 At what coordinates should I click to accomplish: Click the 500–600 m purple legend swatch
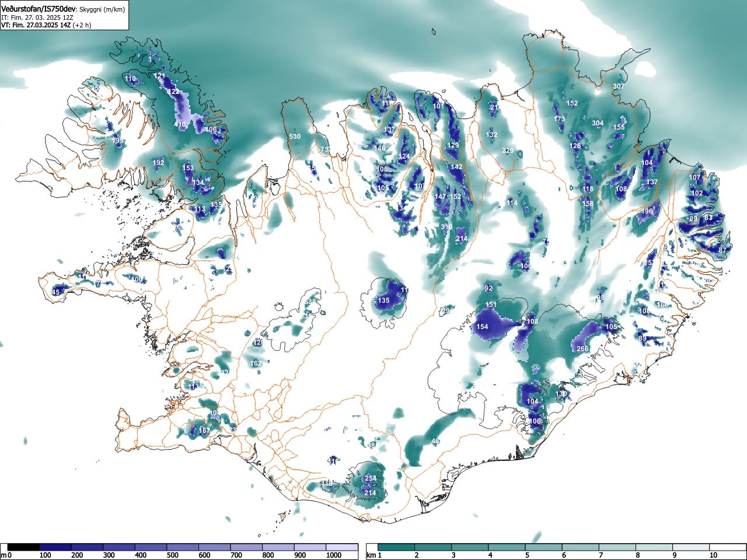pos(183,547)
